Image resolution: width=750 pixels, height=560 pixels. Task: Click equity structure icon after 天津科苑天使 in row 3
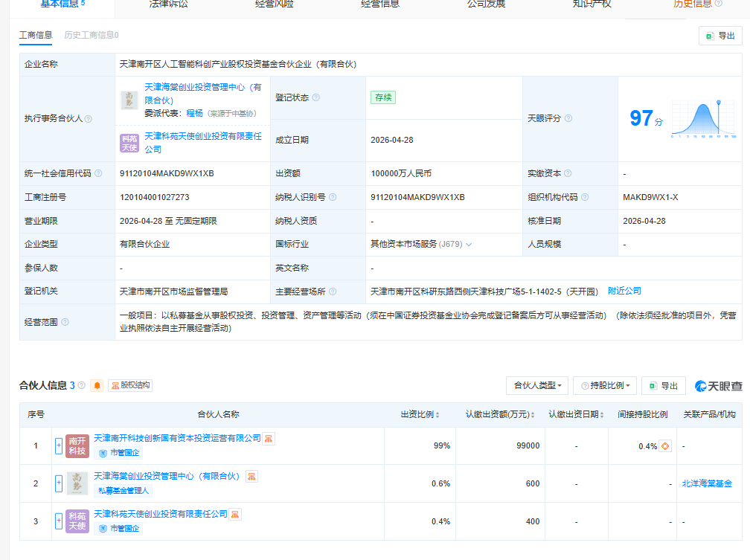coord(235,515)
